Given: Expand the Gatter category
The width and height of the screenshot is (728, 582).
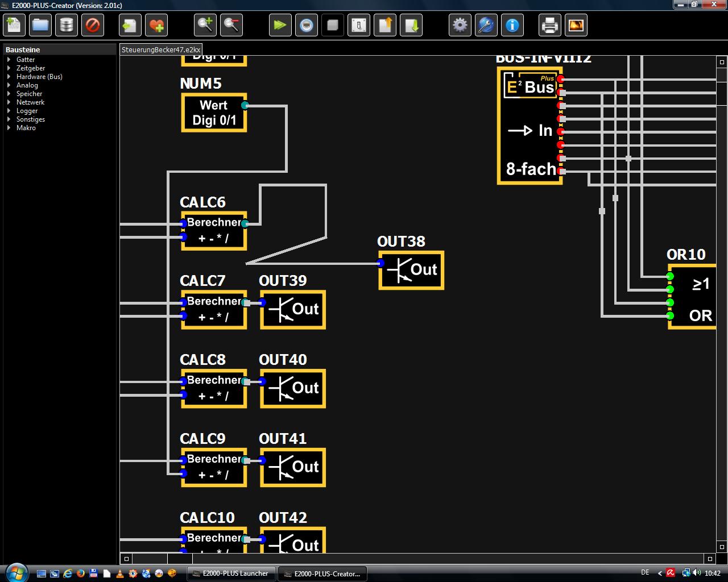Looking at the screenshot, I should [x=26, y=60].
